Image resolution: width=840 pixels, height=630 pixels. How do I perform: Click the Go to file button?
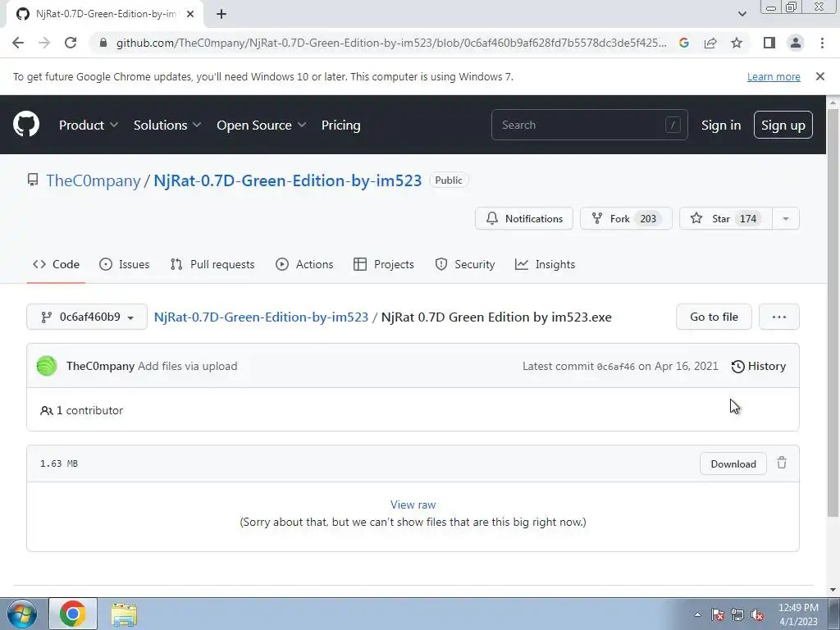coord(714,317)
